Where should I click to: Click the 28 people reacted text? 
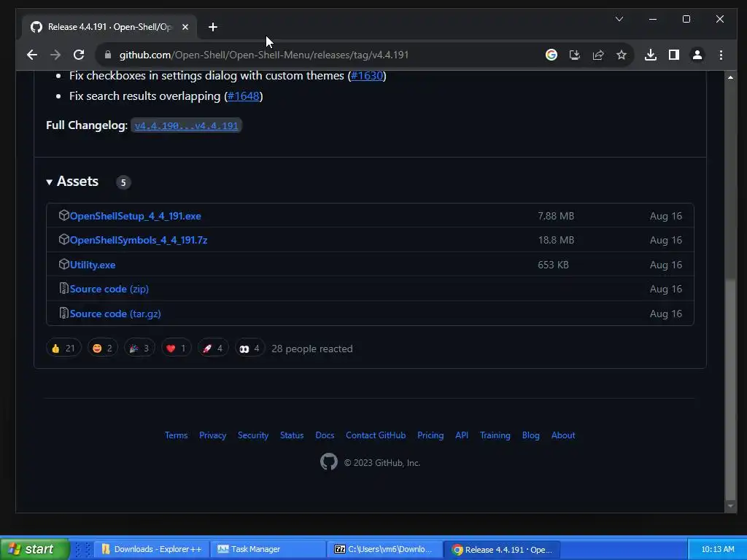pos(312,349)
